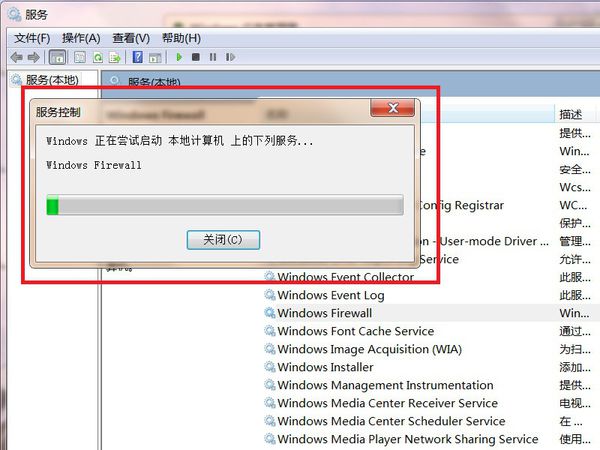The image size is (600, 450).
Task: Pause service with pause icon
Action: (213, 57)
